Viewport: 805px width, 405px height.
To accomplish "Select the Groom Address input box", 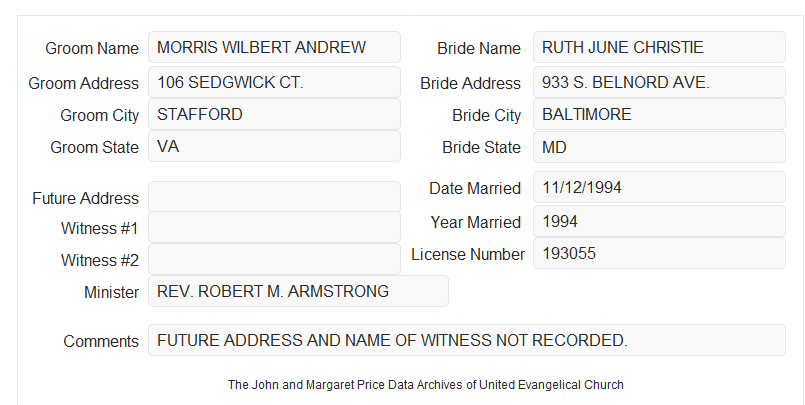I will point(274,82).
